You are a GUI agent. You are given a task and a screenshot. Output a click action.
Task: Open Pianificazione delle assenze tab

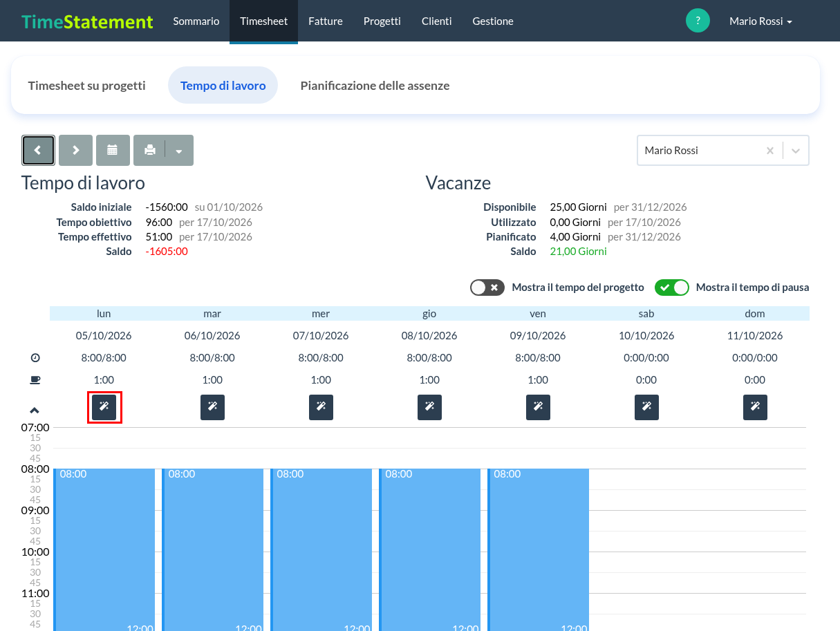[375, 86]
